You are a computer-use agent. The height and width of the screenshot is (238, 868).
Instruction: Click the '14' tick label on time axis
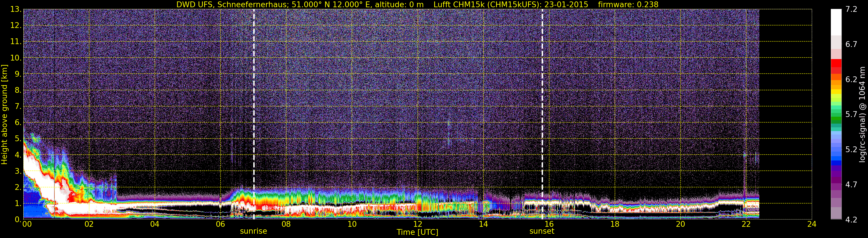coord(483,224)
